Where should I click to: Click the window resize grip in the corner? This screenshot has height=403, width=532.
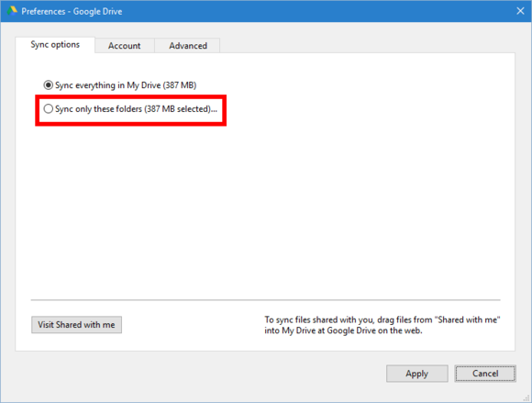pos(526,398)
